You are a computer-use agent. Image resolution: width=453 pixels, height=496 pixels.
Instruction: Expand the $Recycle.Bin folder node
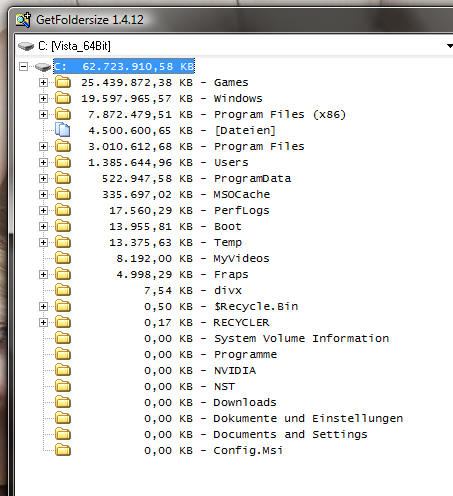pyautogui.click(x=43, y=306)
